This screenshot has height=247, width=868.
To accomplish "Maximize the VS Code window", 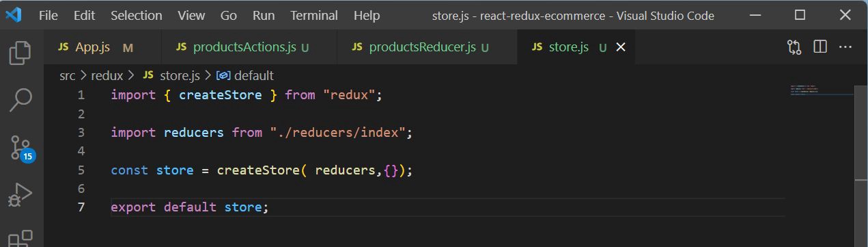I will click(x=800, y=15).
